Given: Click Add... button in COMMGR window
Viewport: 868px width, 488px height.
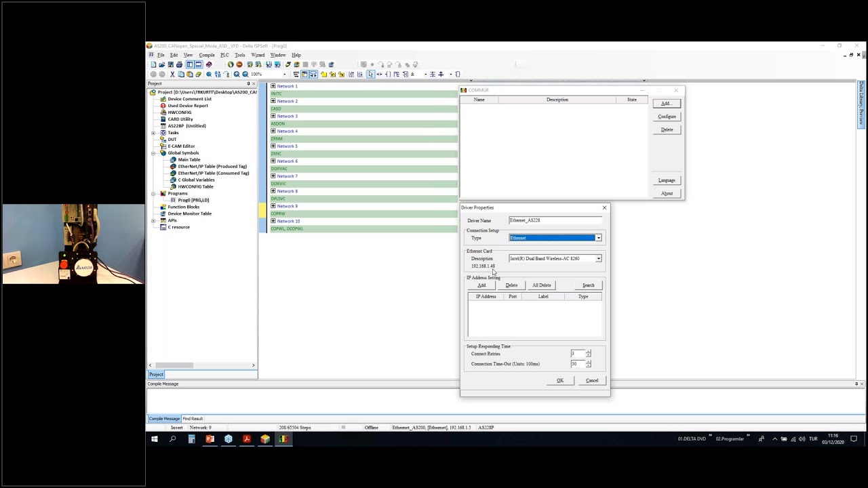Looking at the screenshot, I should pos(667,104).
